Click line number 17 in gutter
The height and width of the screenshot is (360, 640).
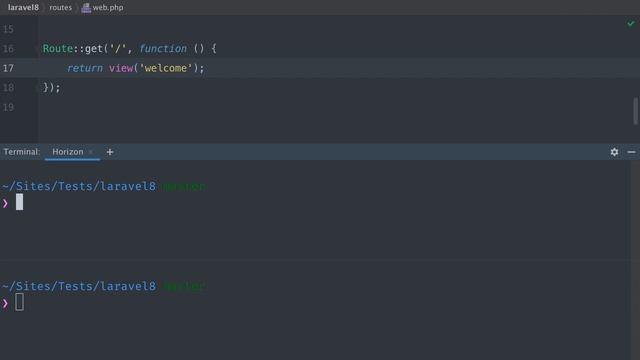8,68
